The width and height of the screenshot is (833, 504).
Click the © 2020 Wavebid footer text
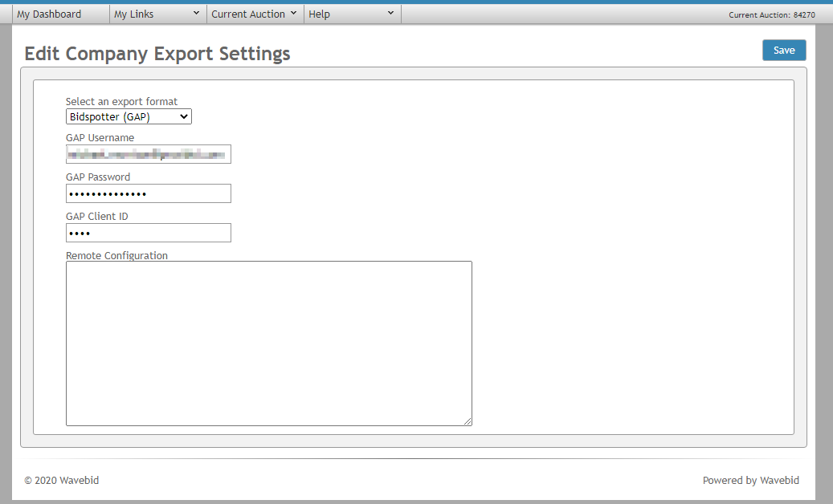[x=61, y=480]
